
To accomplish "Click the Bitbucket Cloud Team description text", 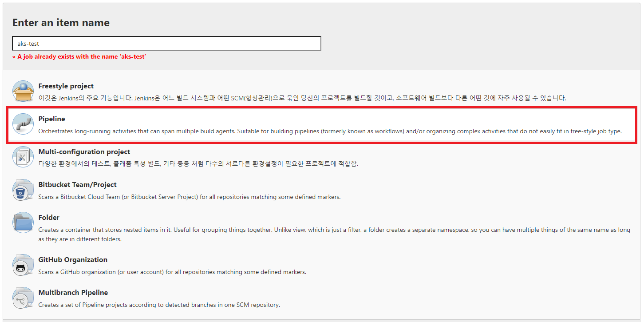I will 190,197.
